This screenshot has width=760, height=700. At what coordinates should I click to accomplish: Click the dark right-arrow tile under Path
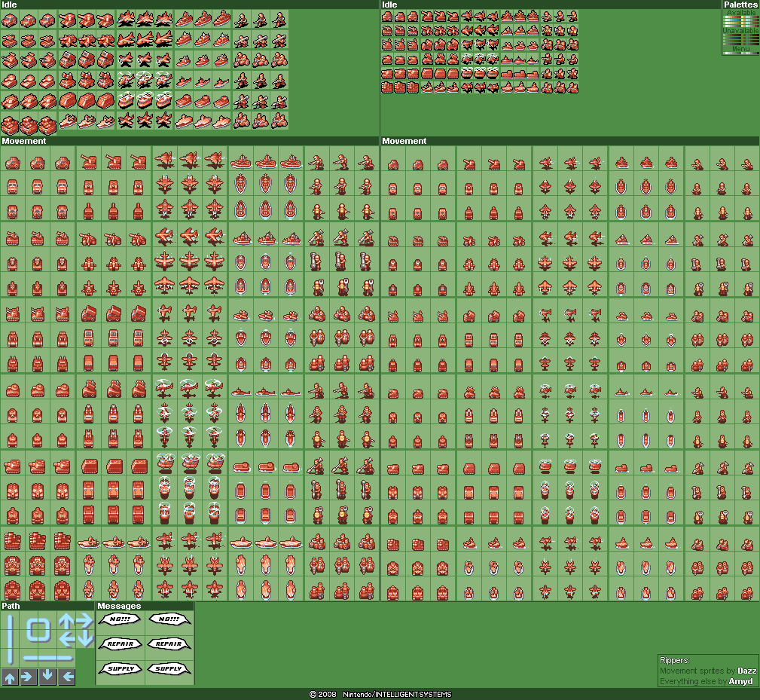(x=29, y=677)
